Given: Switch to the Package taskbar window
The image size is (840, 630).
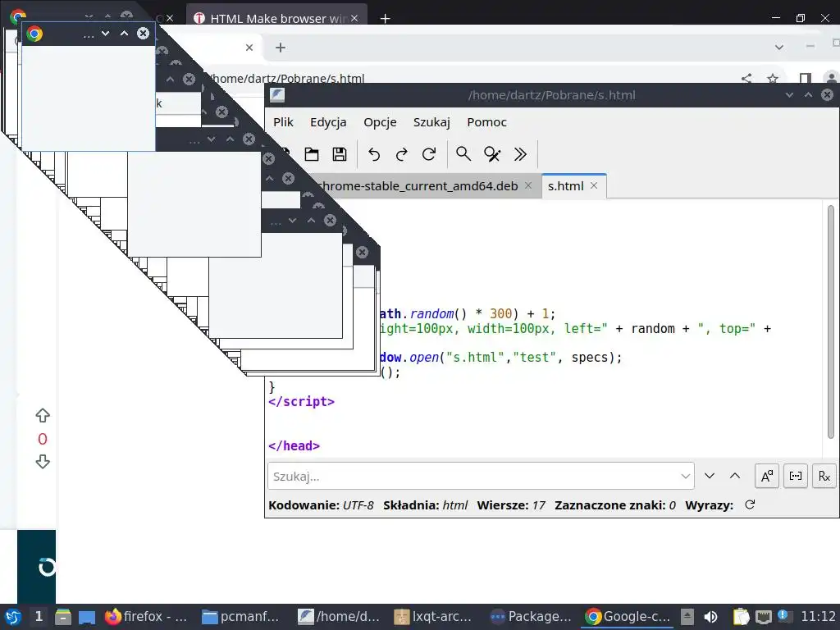Looking at the screenshot, I should point(531,617).
